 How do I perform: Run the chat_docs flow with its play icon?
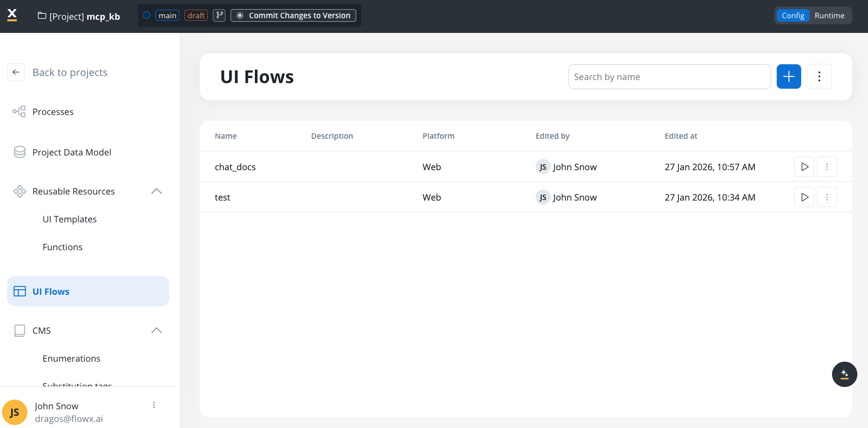[804, 167]
